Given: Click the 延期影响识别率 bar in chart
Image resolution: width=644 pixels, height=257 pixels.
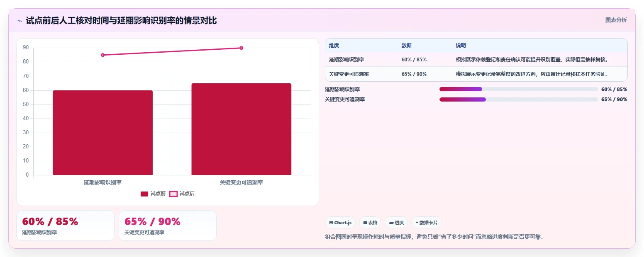Looking at the screenshot, I should (102, 133).
